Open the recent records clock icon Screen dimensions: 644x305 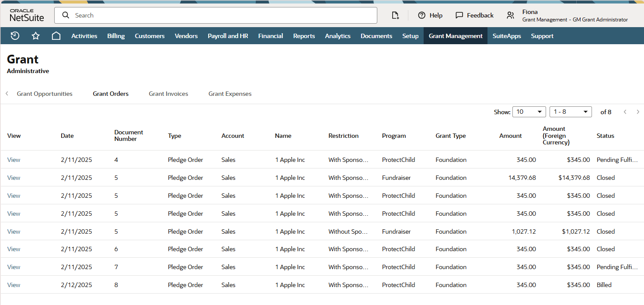click(x=14, y=35)
